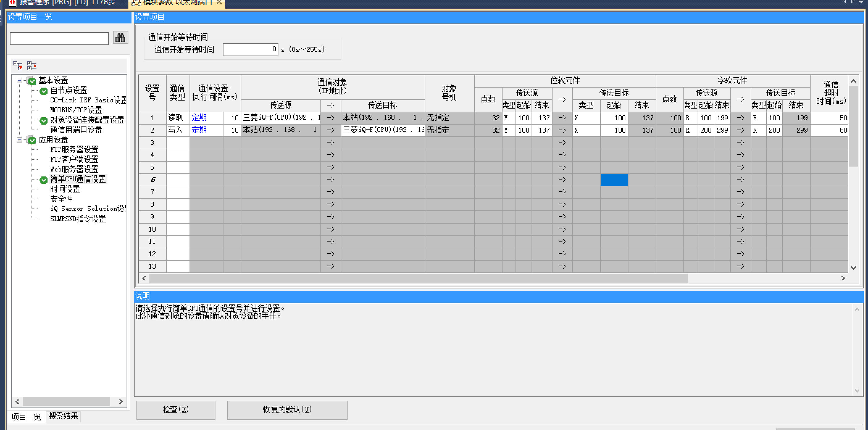Click the binoculars search icon
This screenshot has width=868, height=430.
click(120, 38)
